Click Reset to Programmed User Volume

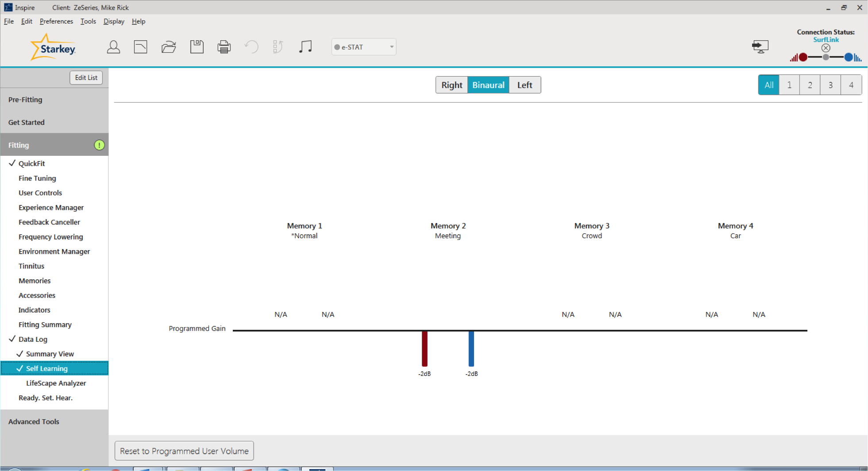[184, 451]
